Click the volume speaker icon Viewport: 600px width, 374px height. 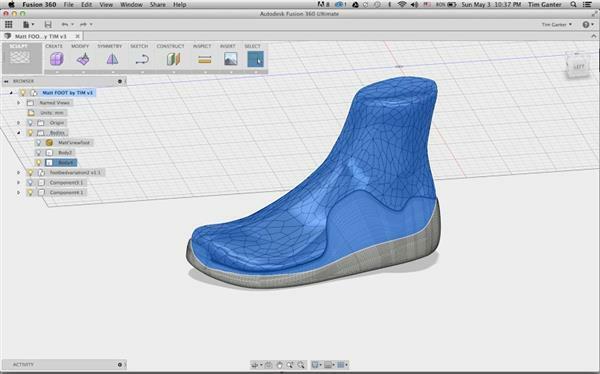[x=414, y=5]
